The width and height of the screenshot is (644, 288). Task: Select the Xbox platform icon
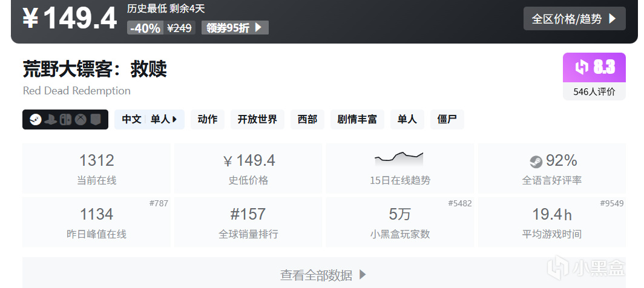[x=80, y=120]
